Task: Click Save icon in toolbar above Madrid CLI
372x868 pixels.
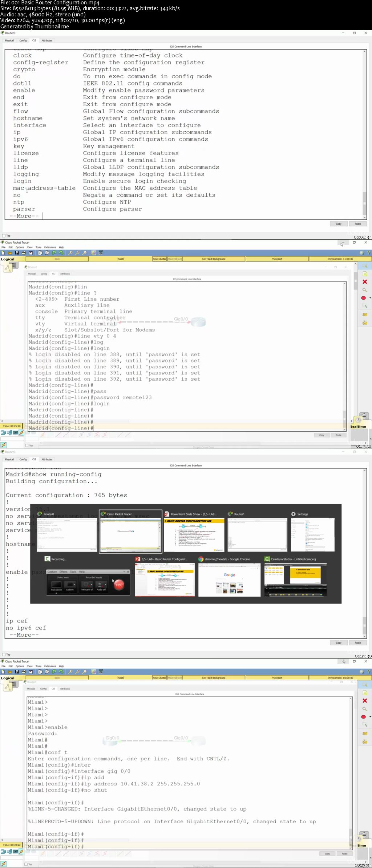Action: [17, 253]
